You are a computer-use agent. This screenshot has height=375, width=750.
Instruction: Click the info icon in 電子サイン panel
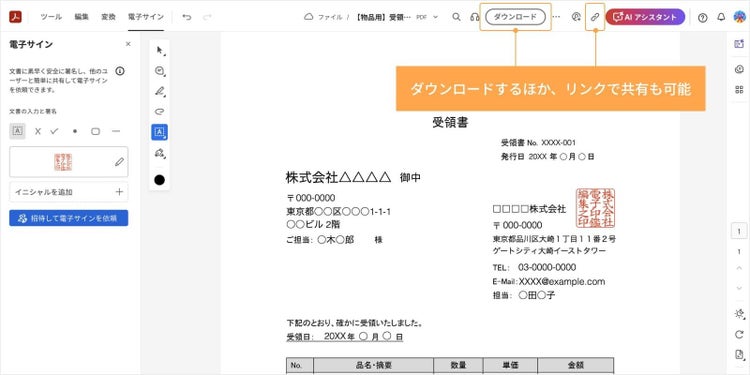(120, 71)
